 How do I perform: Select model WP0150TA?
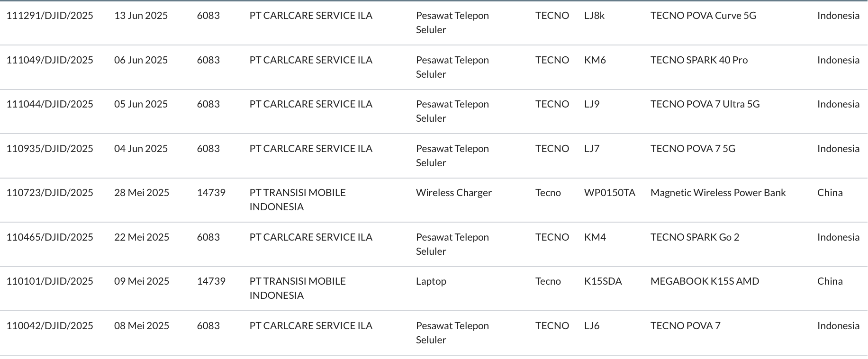coord(609,193)
